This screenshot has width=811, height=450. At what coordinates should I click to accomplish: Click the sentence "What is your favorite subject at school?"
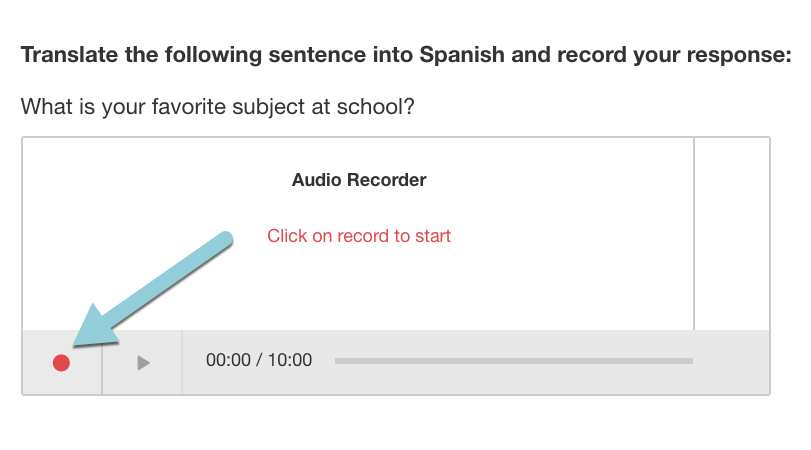tap(217, 106)
